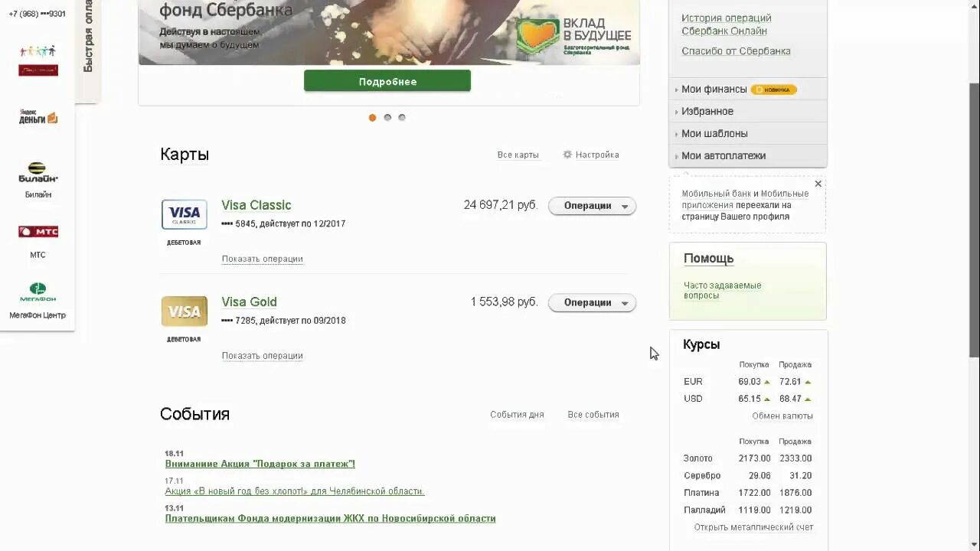
Task: Click the Yandex Money payment icon
Action: (38, 116)
